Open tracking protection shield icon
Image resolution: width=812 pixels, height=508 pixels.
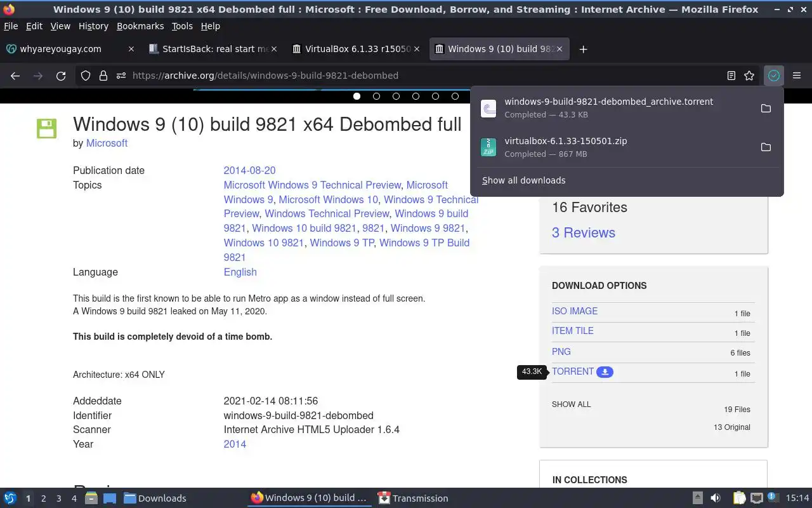(86, 76)
